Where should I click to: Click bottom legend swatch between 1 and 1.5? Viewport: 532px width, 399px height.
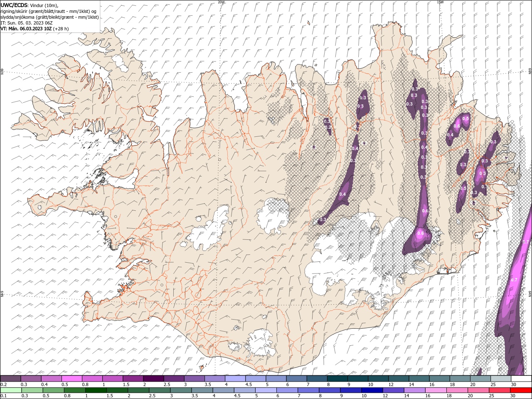pyautogui.click(x=96, y=390)
